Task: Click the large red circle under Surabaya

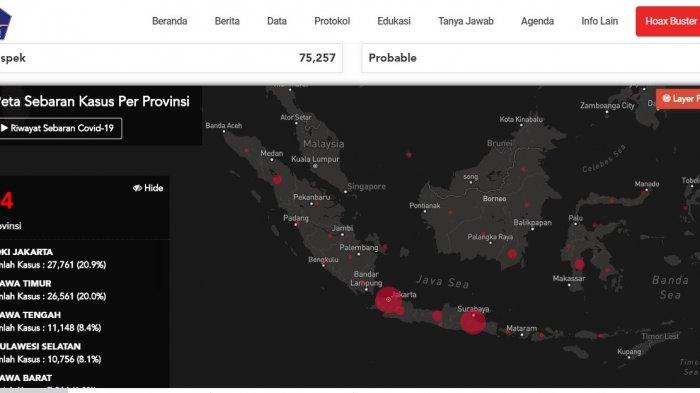Action: [x=472, y=322]
